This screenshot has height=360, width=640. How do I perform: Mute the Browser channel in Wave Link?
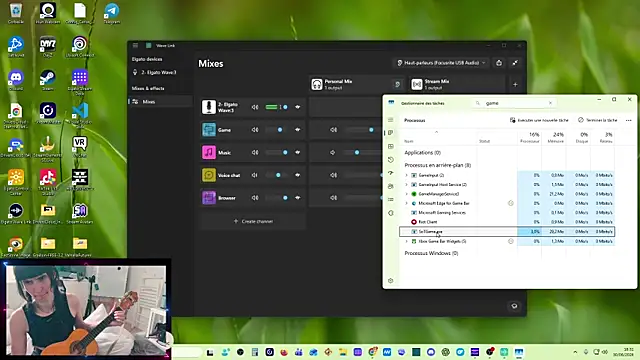pyautogui.click(x=255, y=198)
